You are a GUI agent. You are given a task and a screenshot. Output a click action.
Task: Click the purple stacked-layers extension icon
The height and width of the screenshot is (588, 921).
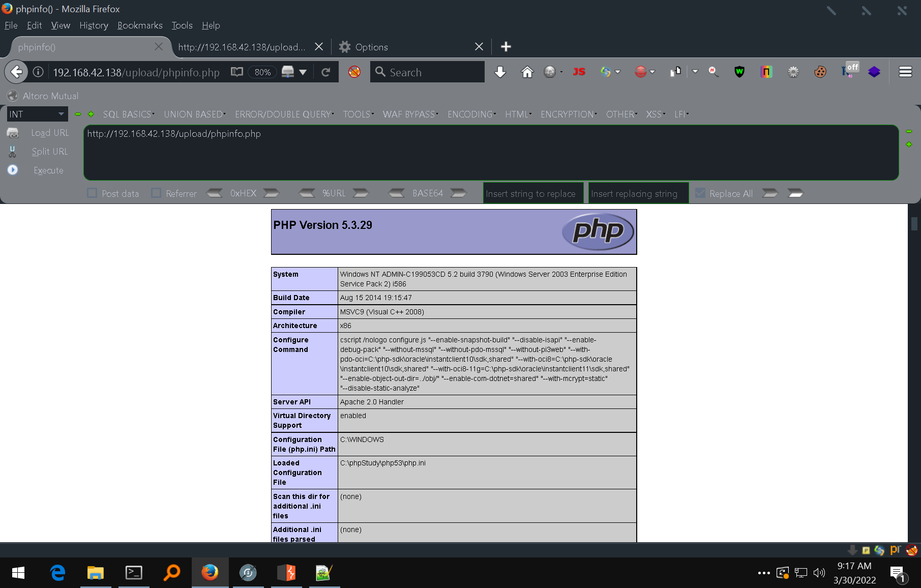(x=874, y=72)
